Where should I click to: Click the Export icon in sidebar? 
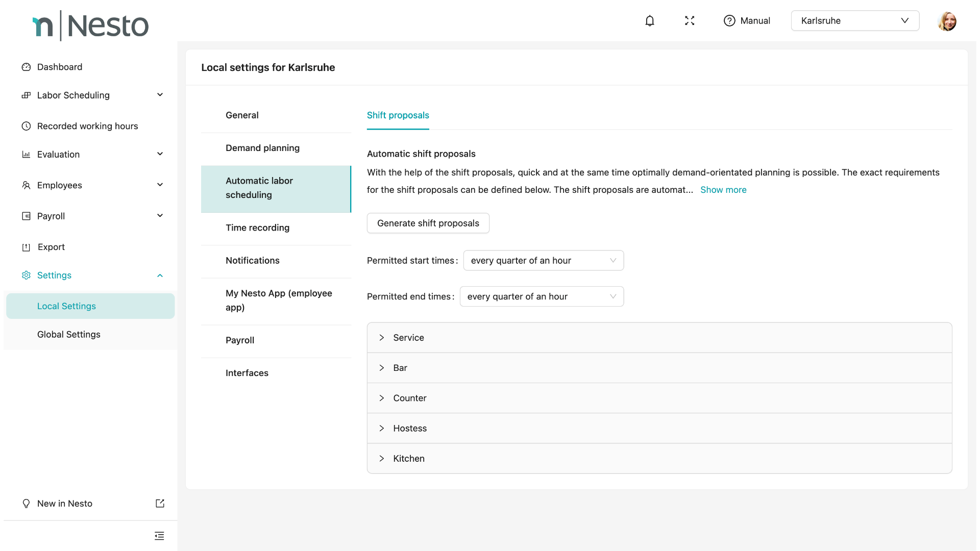click(x=26, y=247)
